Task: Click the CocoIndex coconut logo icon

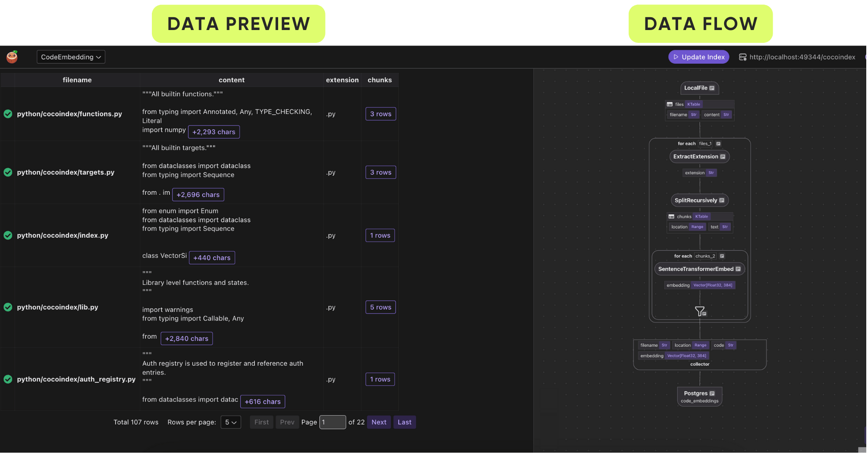Action: 12,57
